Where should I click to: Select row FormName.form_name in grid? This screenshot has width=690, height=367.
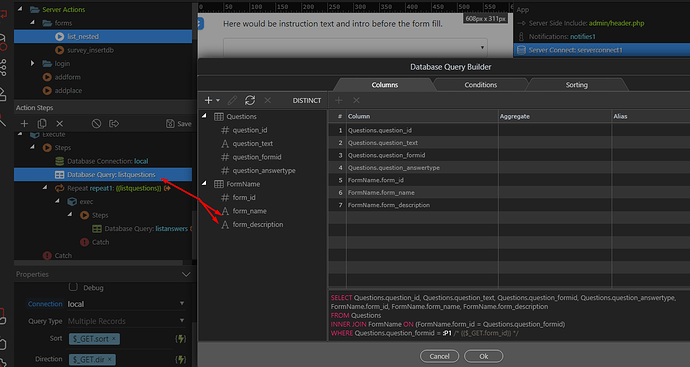click(509, 192)
